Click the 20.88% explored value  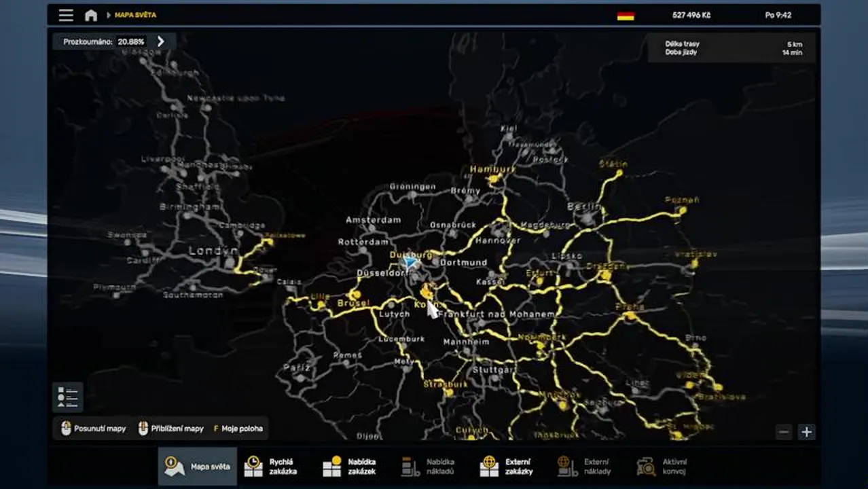[131, 41]
